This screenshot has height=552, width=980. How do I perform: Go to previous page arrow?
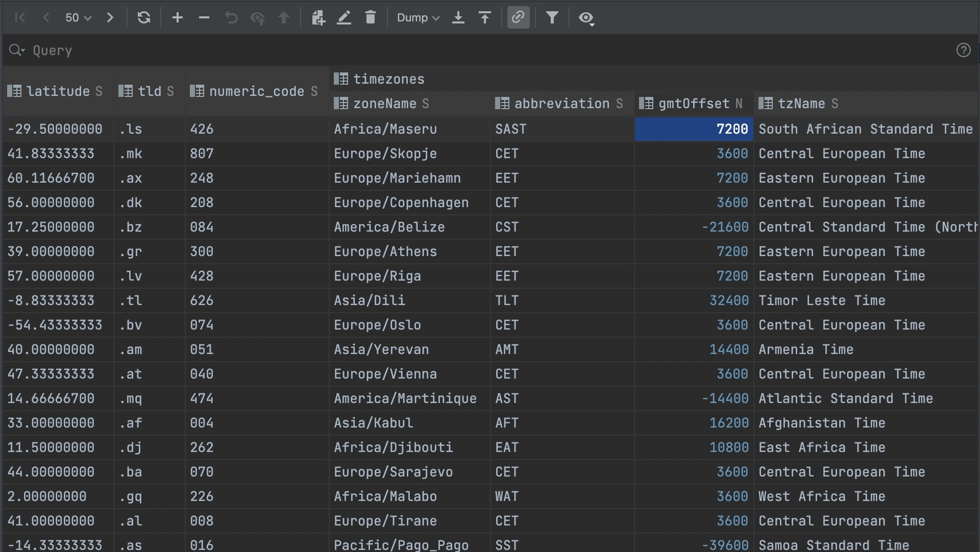coord(46,18)
